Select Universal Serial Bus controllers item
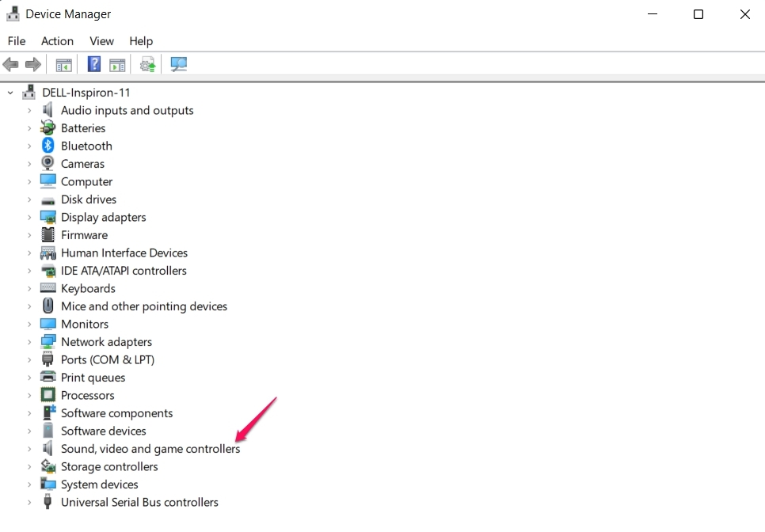Image resolution: width=765 pixels, height=532 pixels. click(x=139, y=503)
